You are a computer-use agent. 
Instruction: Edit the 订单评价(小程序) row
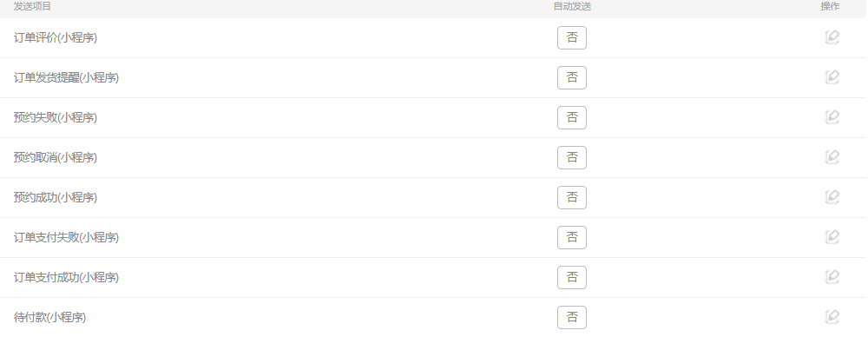pyautogui.click(x=832, y=37)
